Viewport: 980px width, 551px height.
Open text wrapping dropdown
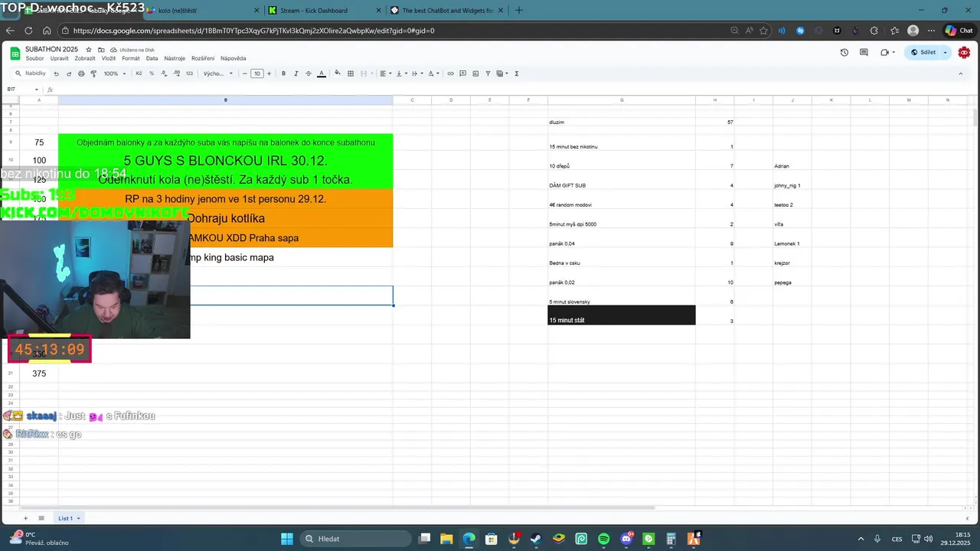tap(416, 73)
